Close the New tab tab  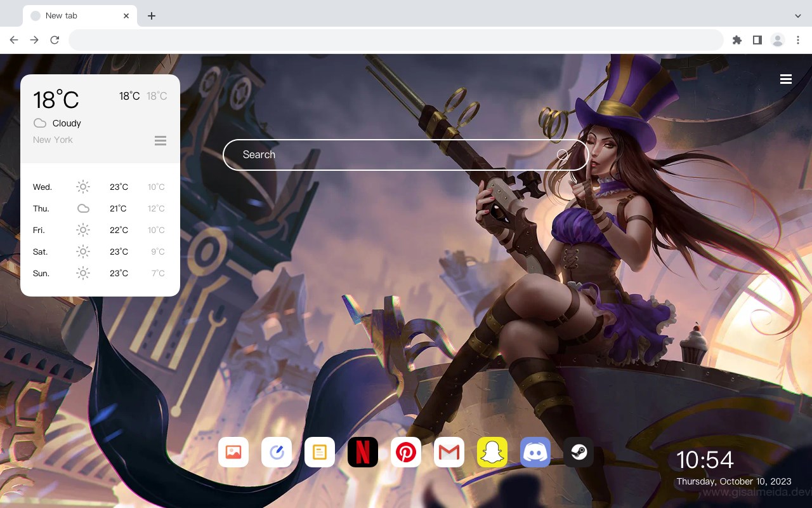coord(126,16)
